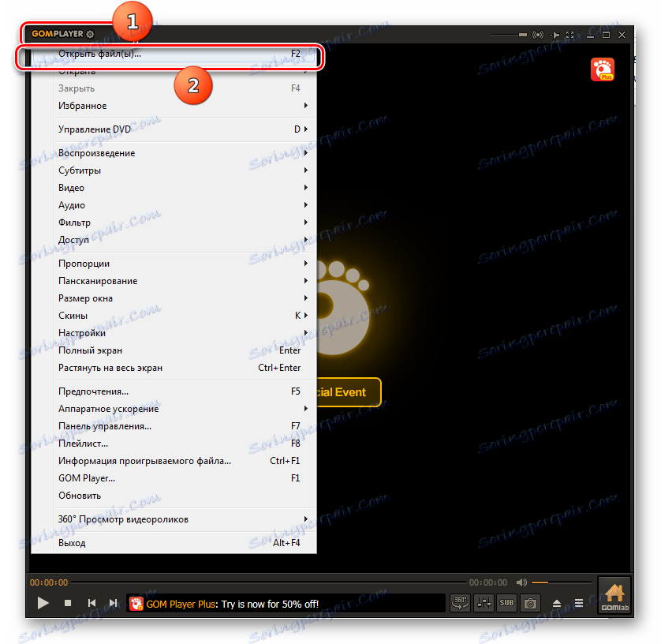Mute sound using the speaker icon

(x=521, y=582)
